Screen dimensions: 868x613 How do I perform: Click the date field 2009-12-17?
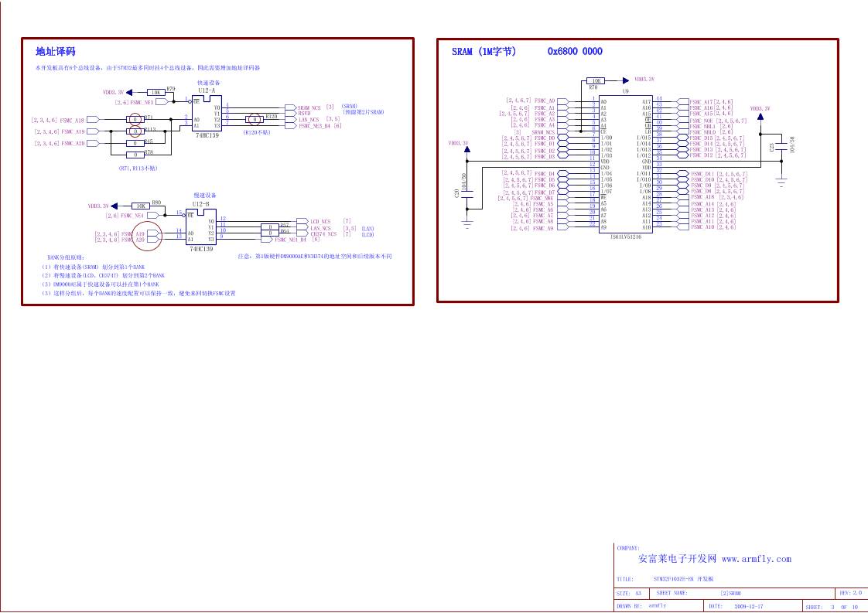coord(748,606)
